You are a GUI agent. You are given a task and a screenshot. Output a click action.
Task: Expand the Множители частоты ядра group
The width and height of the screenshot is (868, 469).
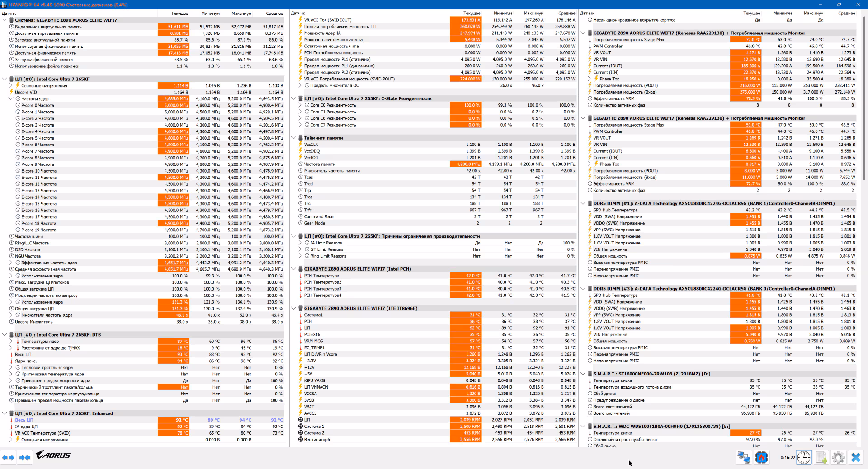pyautogui.click(x=11, y=315)
